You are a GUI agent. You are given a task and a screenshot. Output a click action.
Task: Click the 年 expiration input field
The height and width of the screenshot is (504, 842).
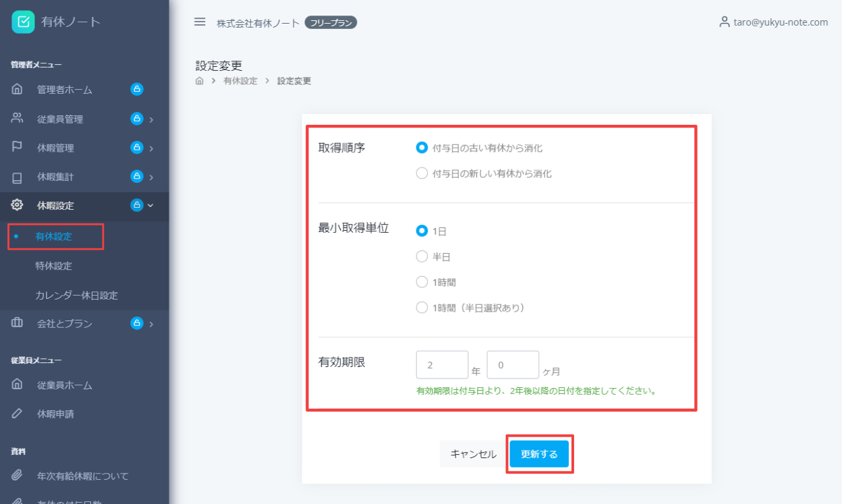pos(442,364)
